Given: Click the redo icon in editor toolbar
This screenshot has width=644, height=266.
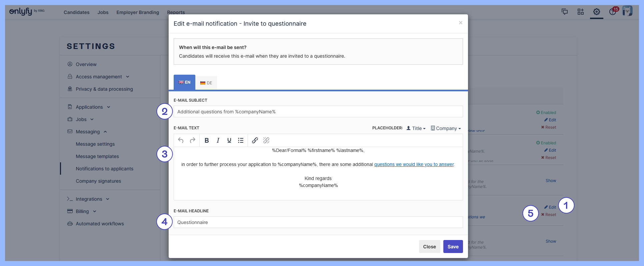Looking at the screenshot, I should click(x=192, y=140).
